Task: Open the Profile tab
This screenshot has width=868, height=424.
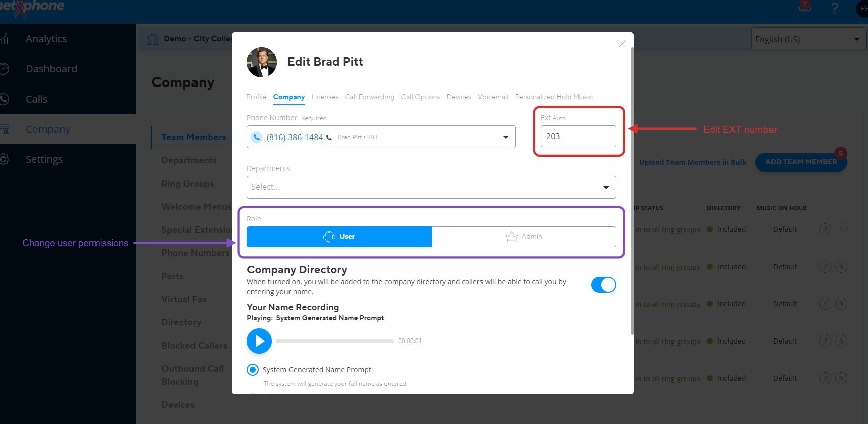Action: click(256, 97)
